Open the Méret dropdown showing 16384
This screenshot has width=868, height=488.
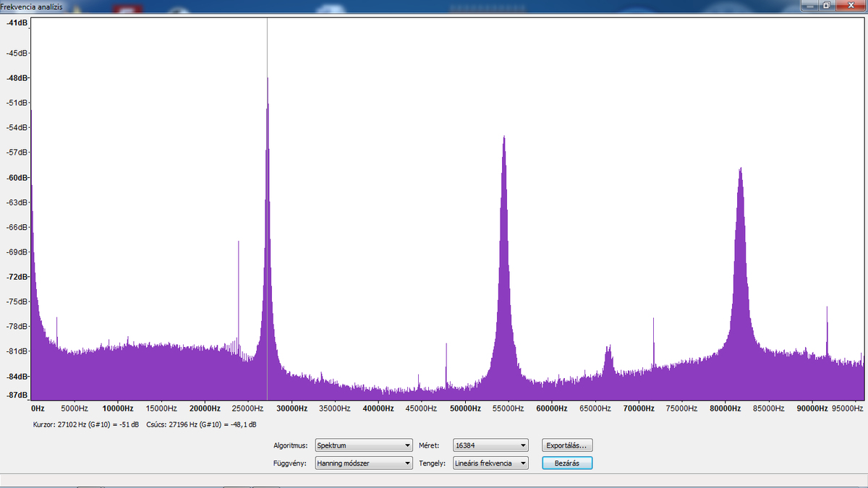click(x=490, y=445)
